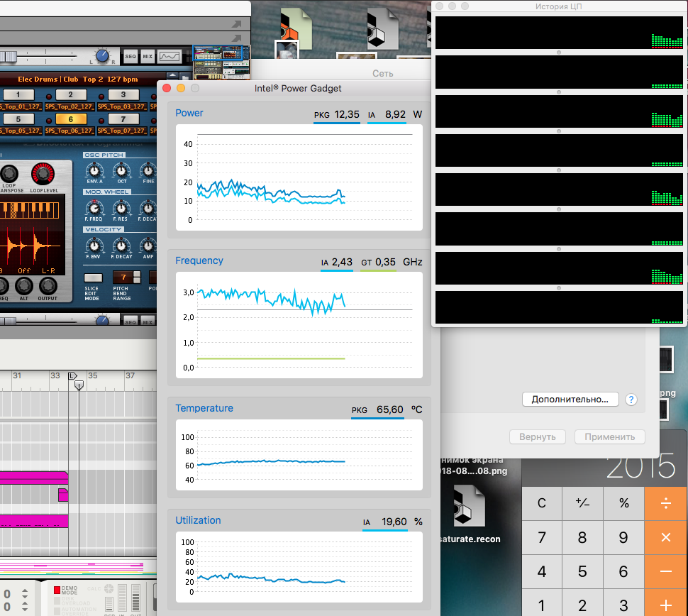The height and width of the screenshot is (616, 688).
Task: Increase the Pitch Bend Range value
Action: (x=137, y=275)
